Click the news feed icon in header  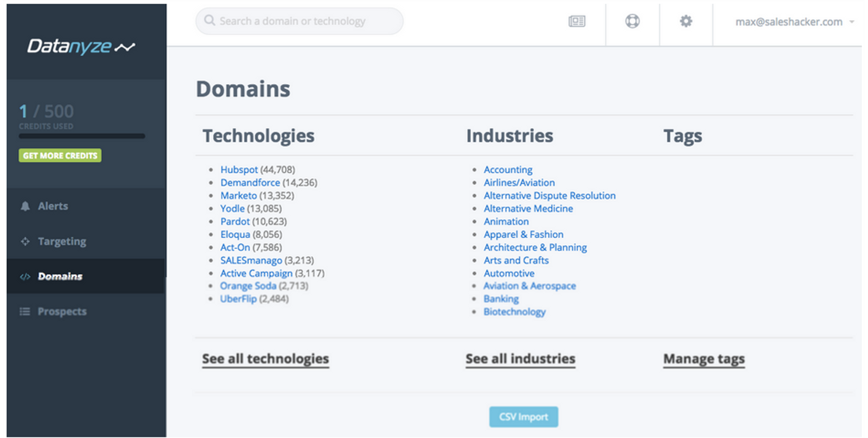pyautogui.click(x=577, y=21)
